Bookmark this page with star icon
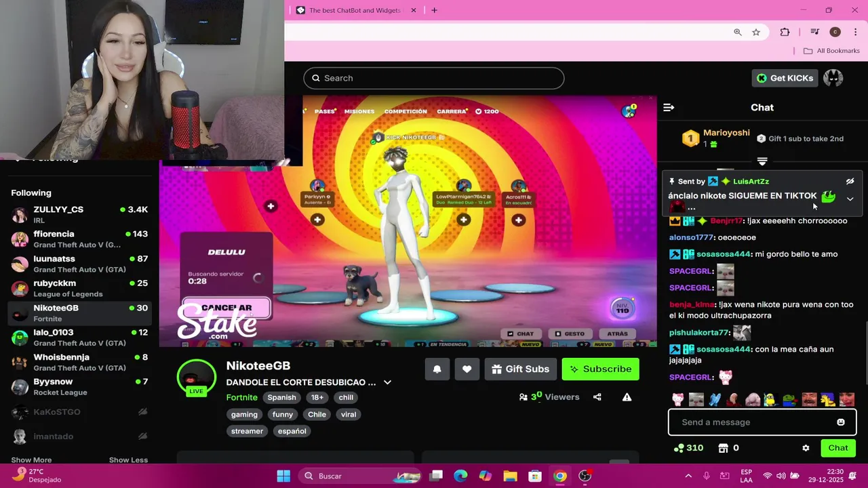This screenshot has height=488, width=868. pyautogui.click(x=756, y=32)
